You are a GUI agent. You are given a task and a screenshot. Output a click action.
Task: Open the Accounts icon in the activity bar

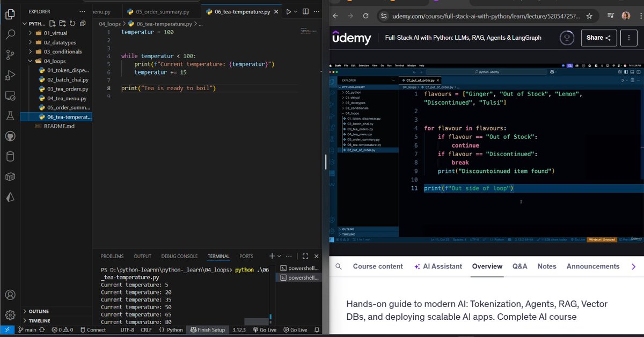pos(10,295)
